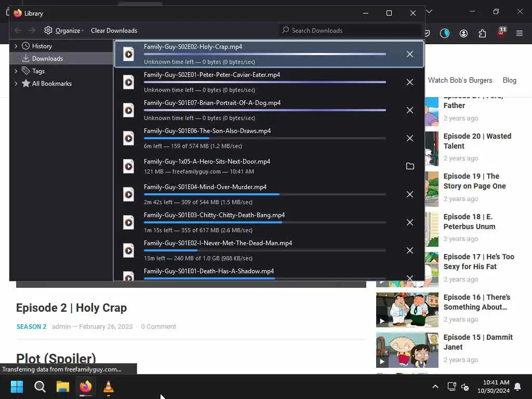Click progress bar of S01E06-The-Son-Also-Draws download
This screenshot has width=532, height=399.
point(264,138)
